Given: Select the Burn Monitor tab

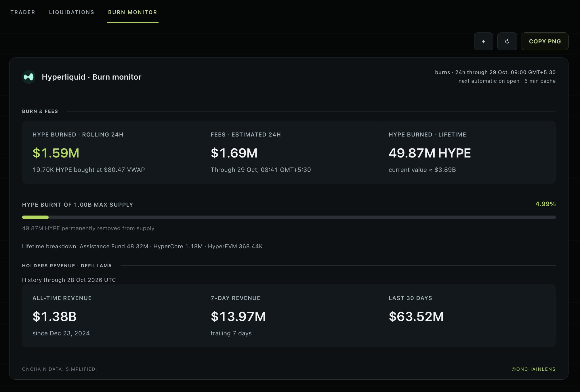Looking at the screenshot, I should [133, 12].
